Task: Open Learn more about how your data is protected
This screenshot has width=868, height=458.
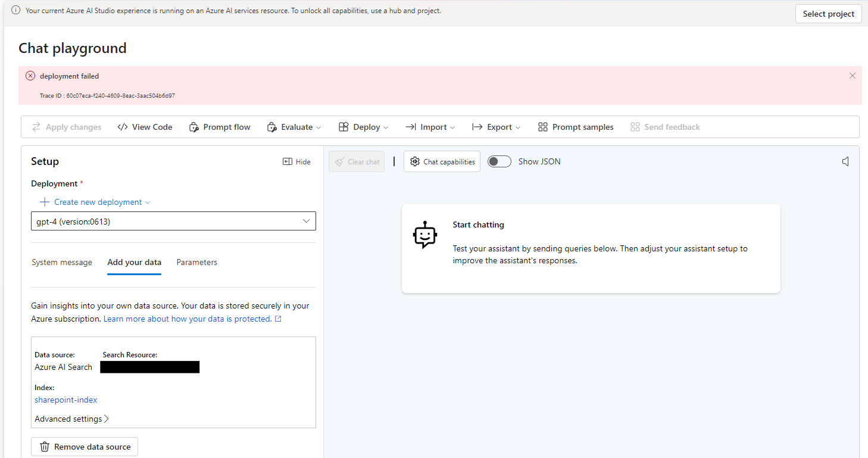Action: pos(188,319)
